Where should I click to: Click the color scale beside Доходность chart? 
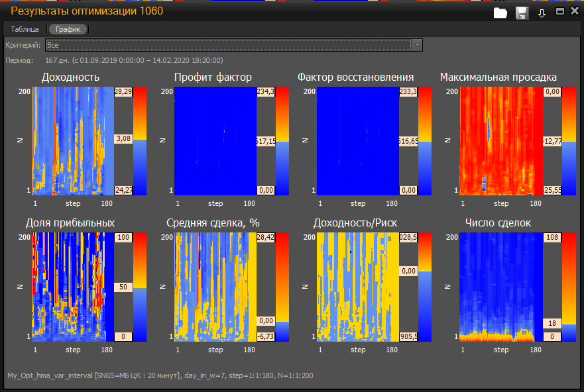140,140
